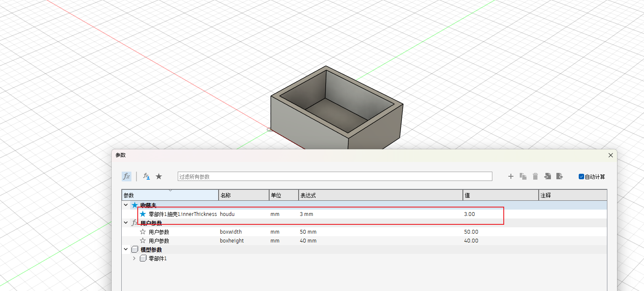Image resolution: width=644 pixels, height=291 pixels.
Task: Click the 注释 column header
Action: [573, 195]
